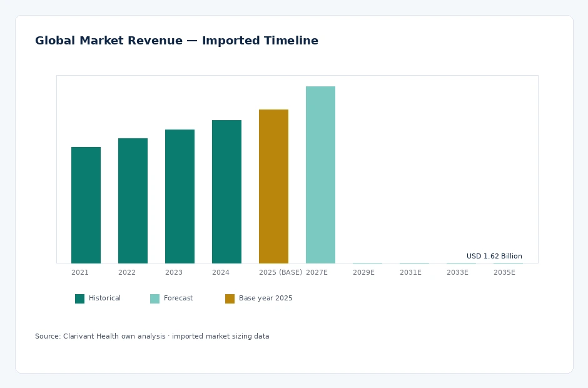
Task: Click the Forecast legend color swatch
Action: point(155,299)
